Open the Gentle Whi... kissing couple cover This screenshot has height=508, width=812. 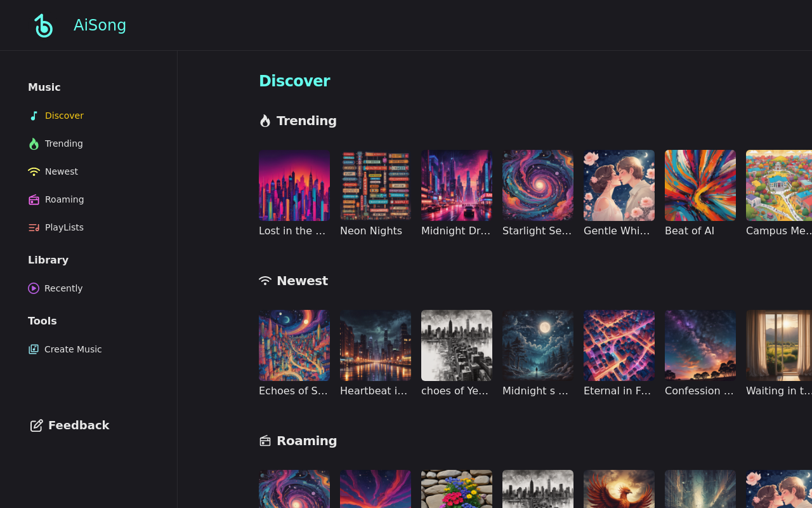(619, 185)
